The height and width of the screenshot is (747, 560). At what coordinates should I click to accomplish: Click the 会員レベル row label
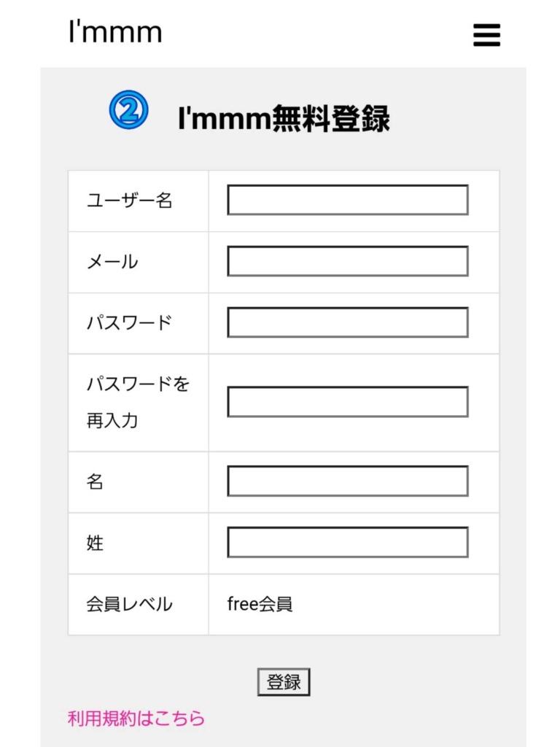(130, 604)
